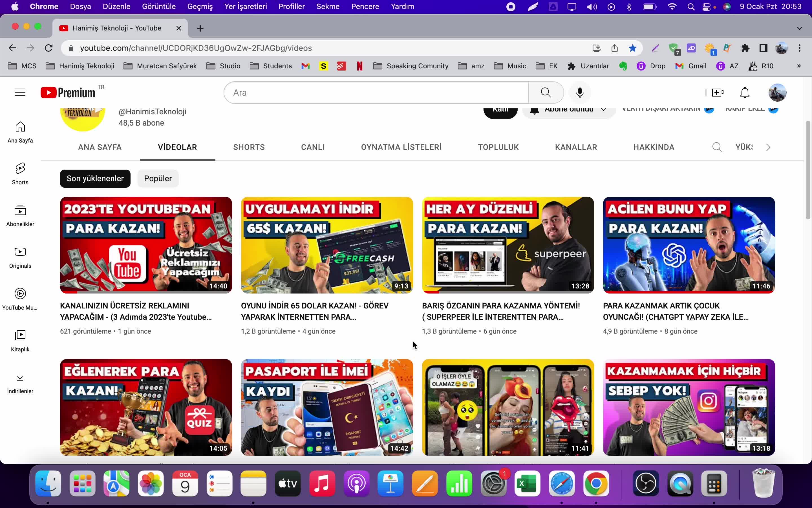Open the Students bookmark folder
The height and width of the screenshot is (508, 812).
tap(271, 66)
